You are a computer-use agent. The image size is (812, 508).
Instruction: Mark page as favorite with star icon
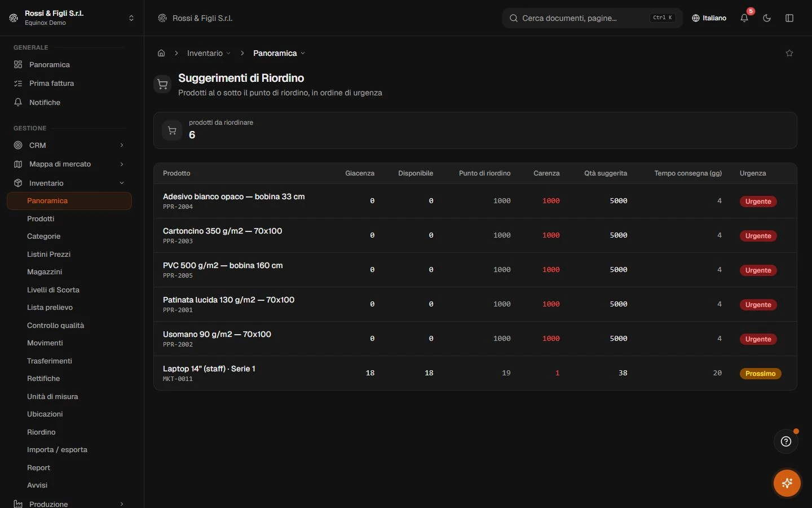tap(789, 53)
